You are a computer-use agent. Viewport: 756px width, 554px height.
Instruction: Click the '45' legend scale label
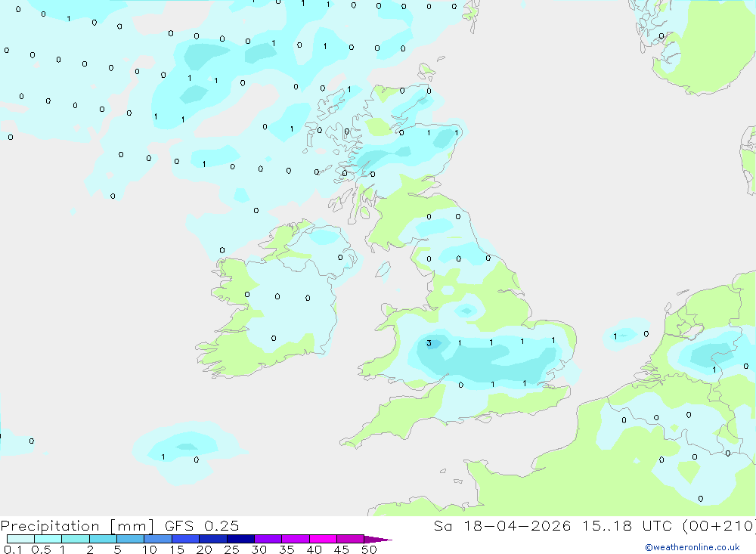coord(342,549)
